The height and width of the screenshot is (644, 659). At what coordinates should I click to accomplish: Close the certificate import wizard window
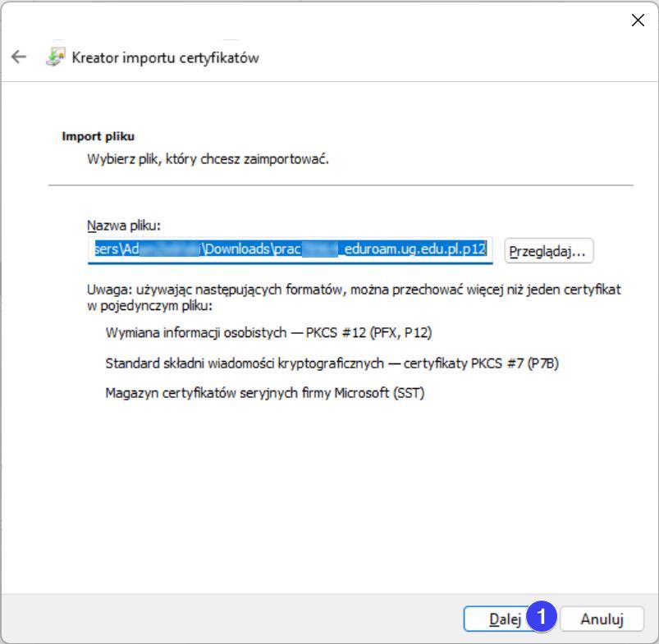point(637,21)
